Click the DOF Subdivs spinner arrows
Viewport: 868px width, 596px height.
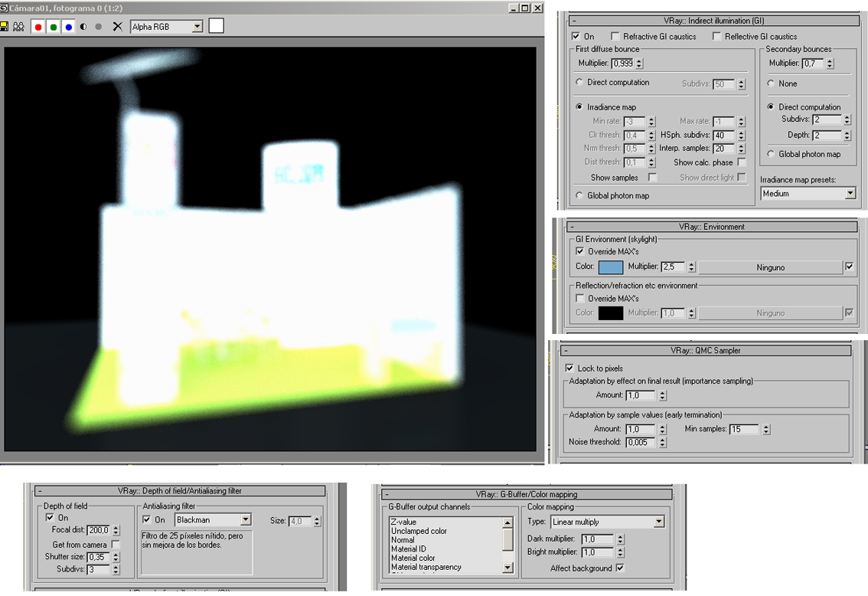point(116,569)
